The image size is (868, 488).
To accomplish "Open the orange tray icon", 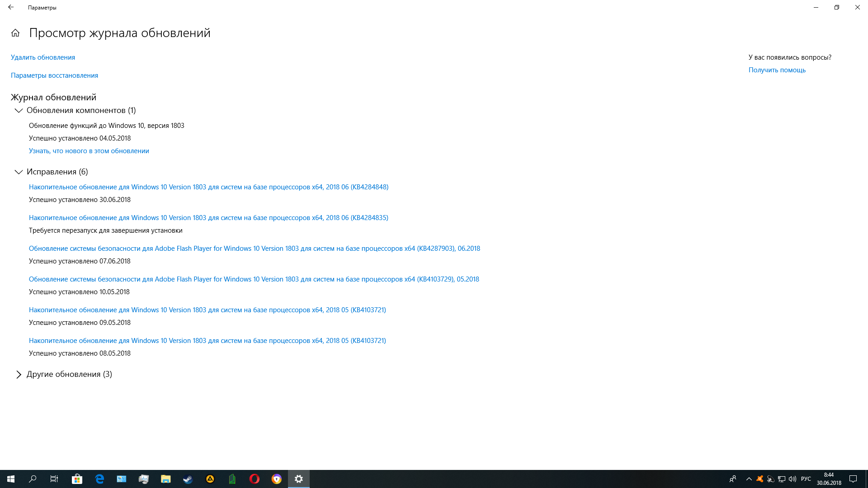I will coord(760,479).
